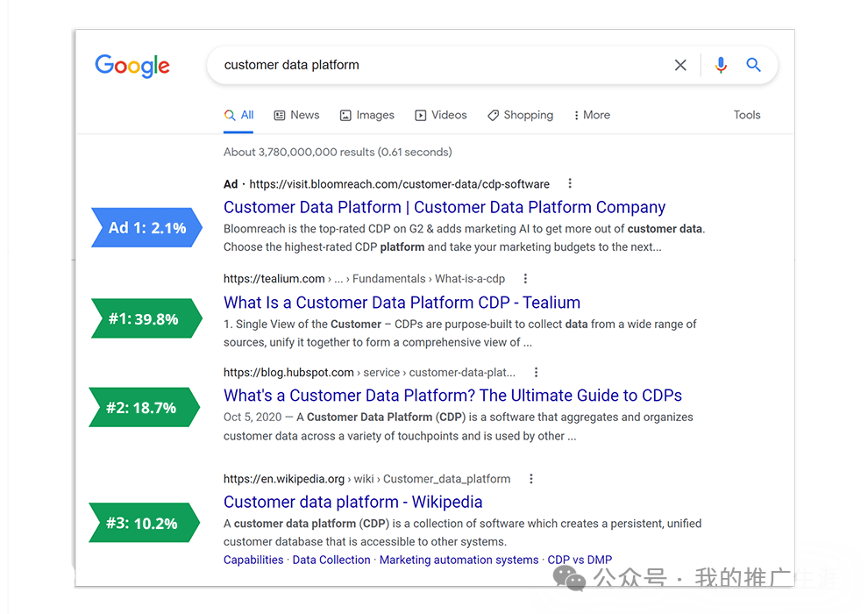Switch to the Shopping tab

coord(520,115)
